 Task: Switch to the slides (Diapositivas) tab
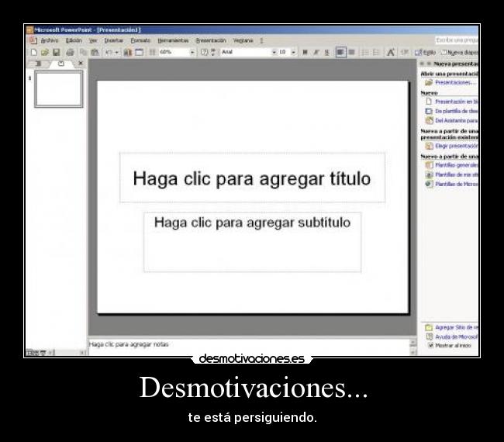(x=61, y=64)
